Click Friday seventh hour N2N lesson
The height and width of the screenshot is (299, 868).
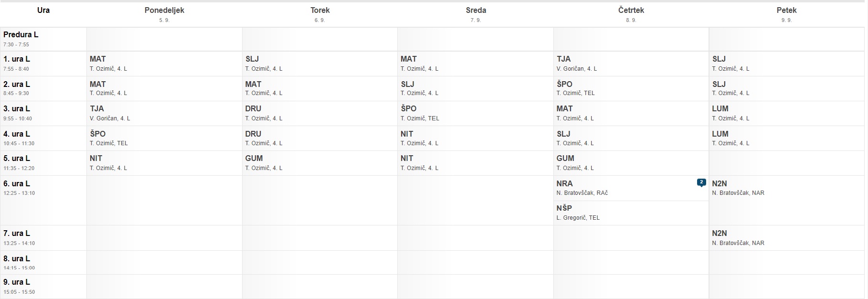(786, 238)
